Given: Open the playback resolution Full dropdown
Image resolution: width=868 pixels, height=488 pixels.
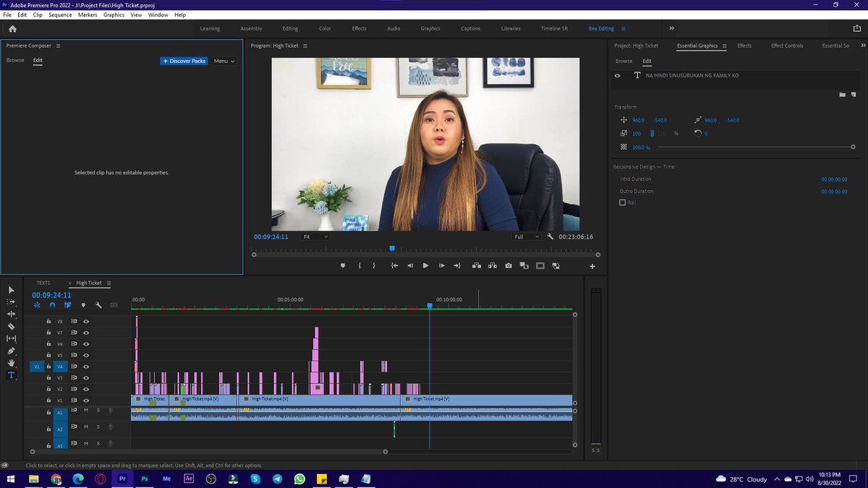Looking at the screenshot, I should pos(526,236).
